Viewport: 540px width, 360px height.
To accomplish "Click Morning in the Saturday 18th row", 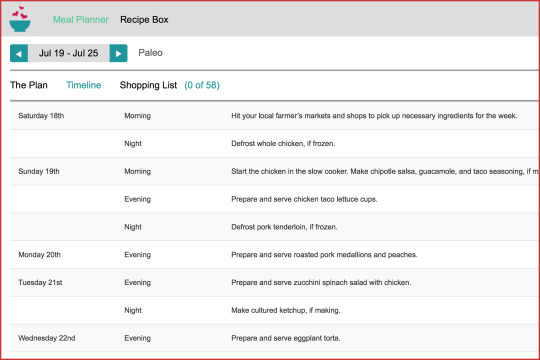I will coord(137,116).
